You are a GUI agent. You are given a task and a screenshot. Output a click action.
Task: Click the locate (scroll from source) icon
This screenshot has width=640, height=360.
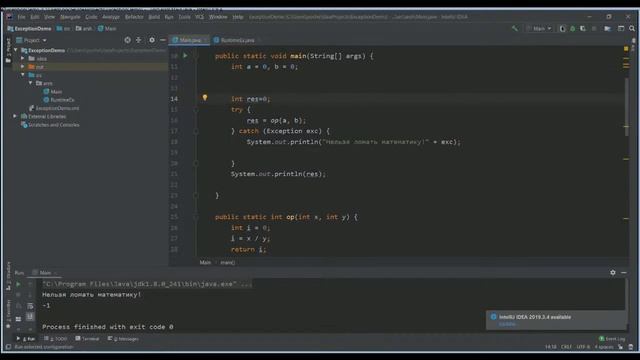tap(128, 40)
